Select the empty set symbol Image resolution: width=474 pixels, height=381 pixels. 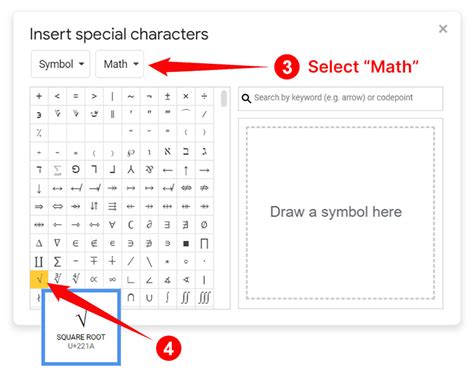click(204, 225)
